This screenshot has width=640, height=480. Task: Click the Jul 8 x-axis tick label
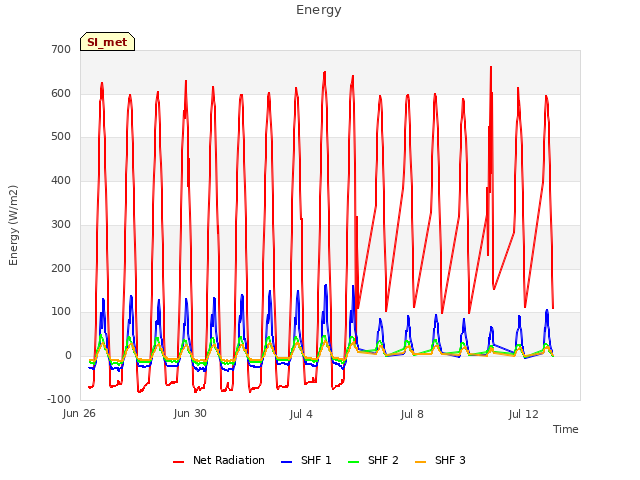[412, 414]
